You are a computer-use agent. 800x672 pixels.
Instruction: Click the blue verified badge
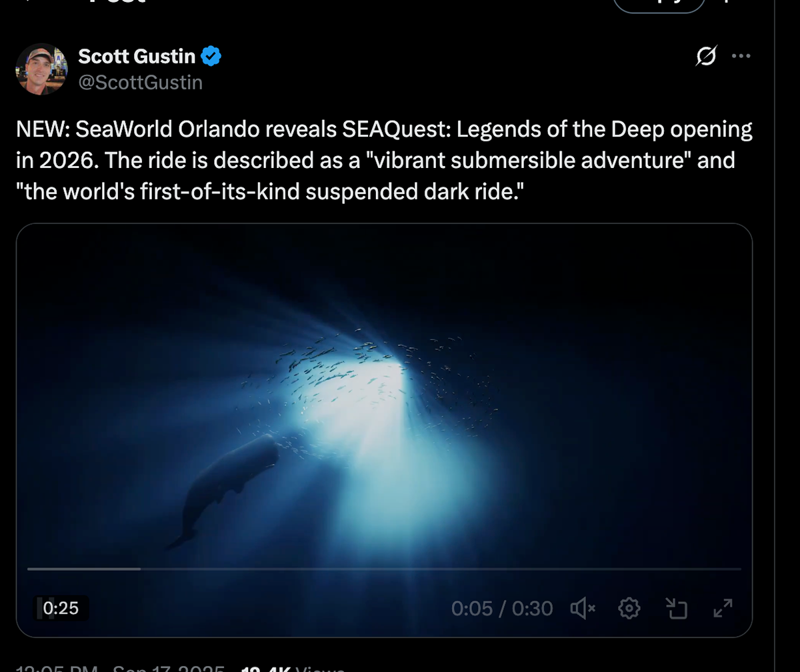[x=211, y=57]
